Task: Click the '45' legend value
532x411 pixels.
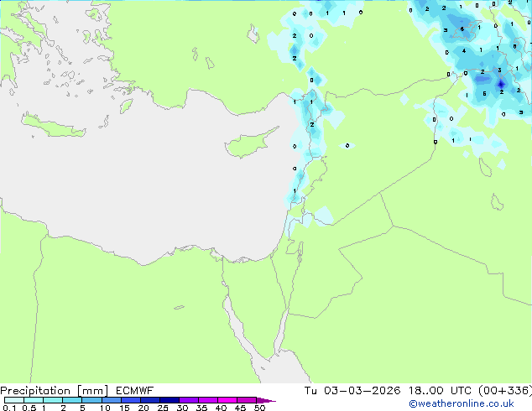Action: click(240, 408)
